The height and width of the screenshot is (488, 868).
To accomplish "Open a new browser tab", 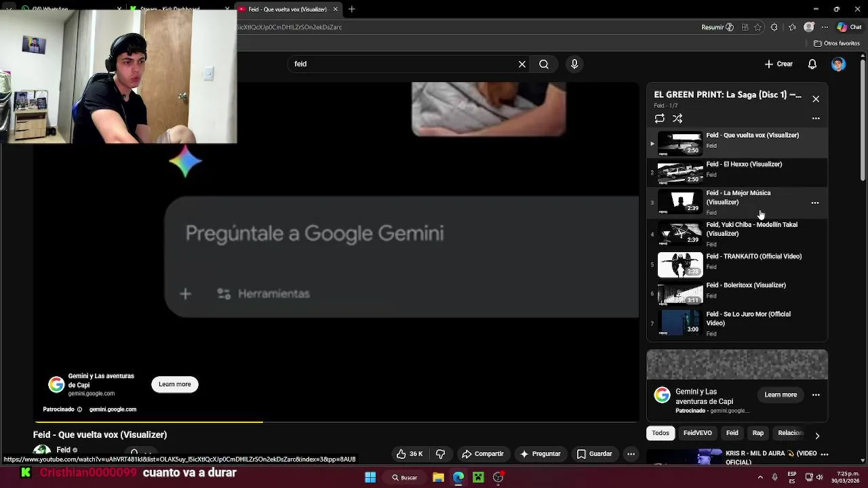I will pos(351,9).
